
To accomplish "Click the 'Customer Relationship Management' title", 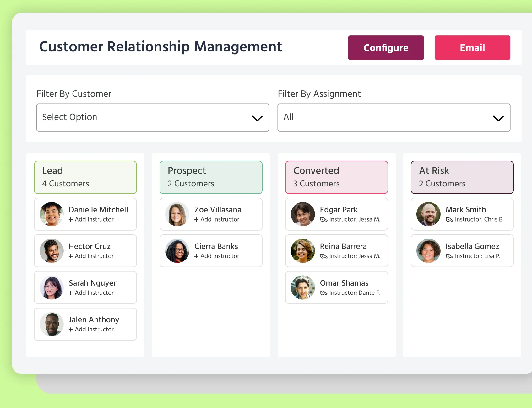I will coord(160,47).
